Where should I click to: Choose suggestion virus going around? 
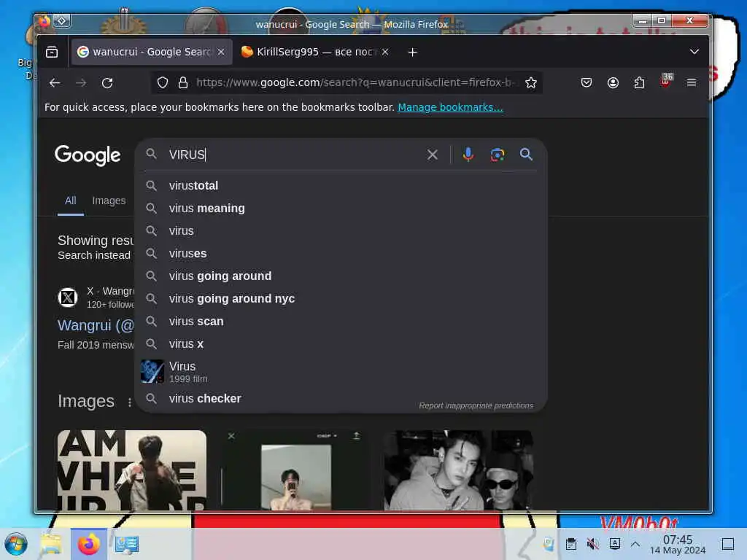click(x=341, y=276)
